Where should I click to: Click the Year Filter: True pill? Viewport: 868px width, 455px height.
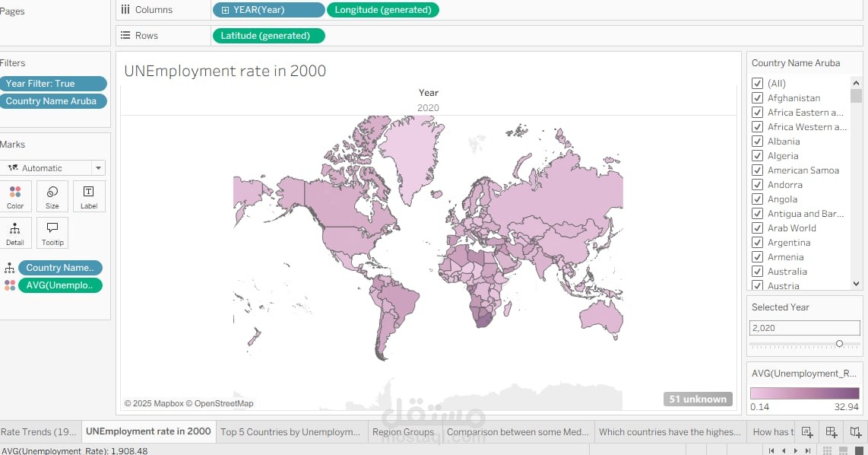click(x=53, y=84)
